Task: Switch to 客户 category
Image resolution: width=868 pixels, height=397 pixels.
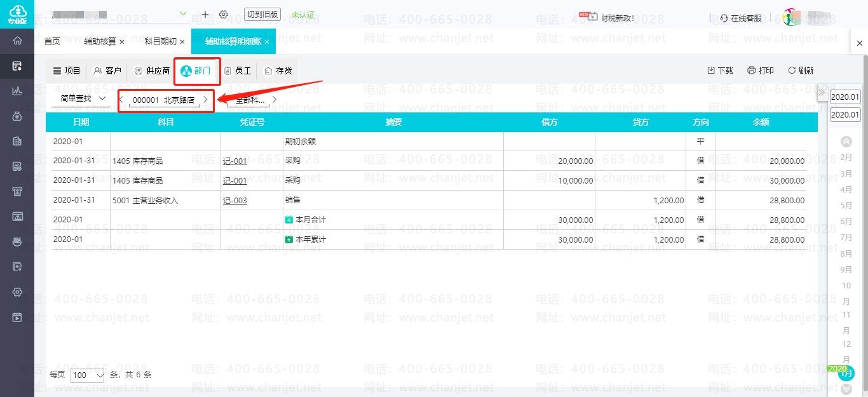Action: 107,71
